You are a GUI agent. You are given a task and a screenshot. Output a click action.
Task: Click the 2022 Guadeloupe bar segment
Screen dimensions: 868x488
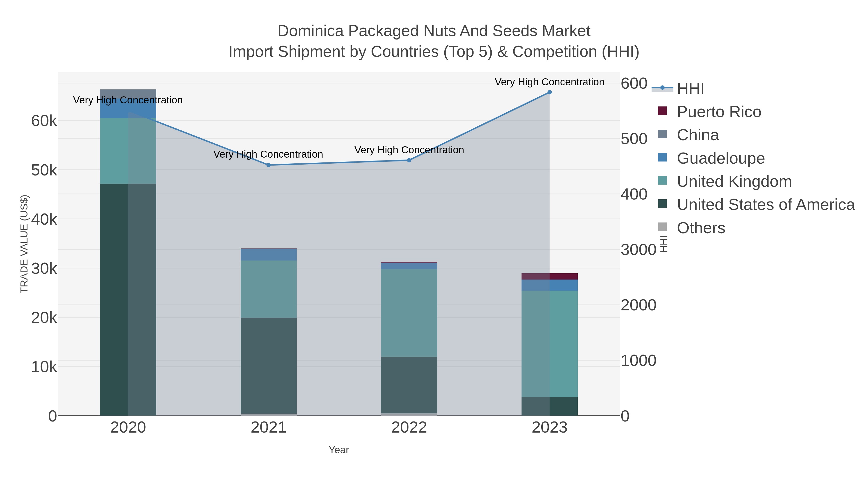pyautogui.click(x=409, y=266)
